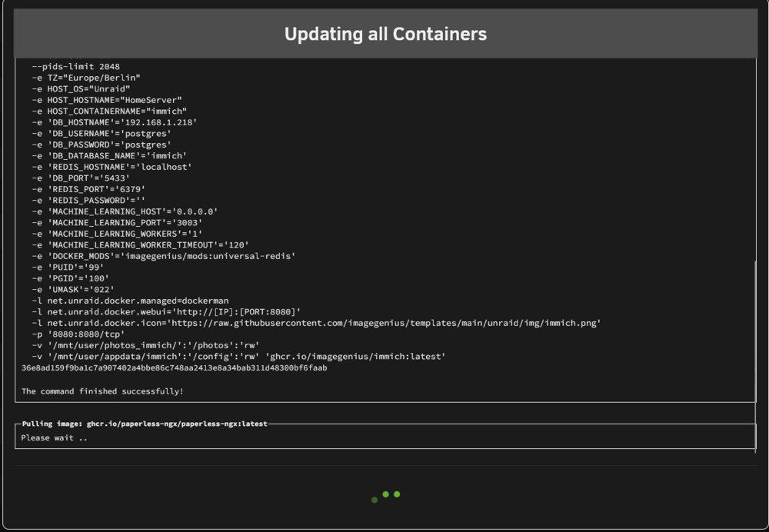Screen dimensions: 769x532
Task: Click the container ID hash line
Action: (174, 367)
